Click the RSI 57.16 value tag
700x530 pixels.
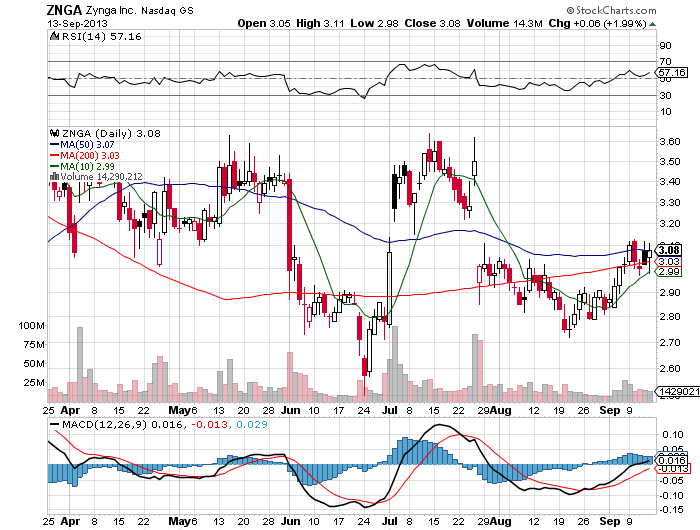tap(671, 72)
